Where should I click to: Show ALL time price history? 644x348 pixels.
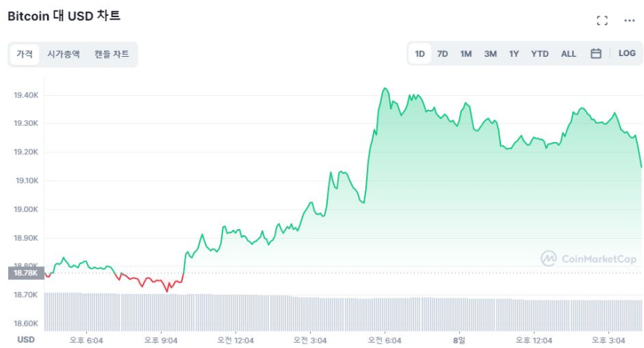568,54
